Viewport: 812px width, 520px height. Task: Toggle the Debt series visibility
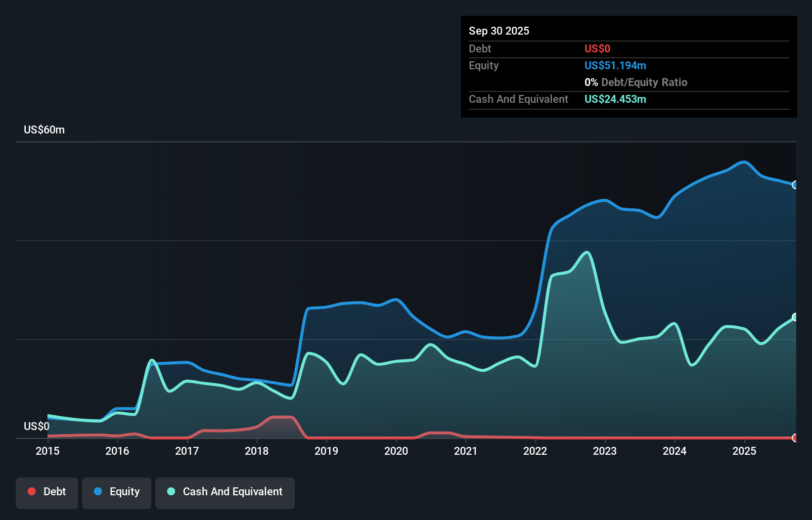pos(47,492)
